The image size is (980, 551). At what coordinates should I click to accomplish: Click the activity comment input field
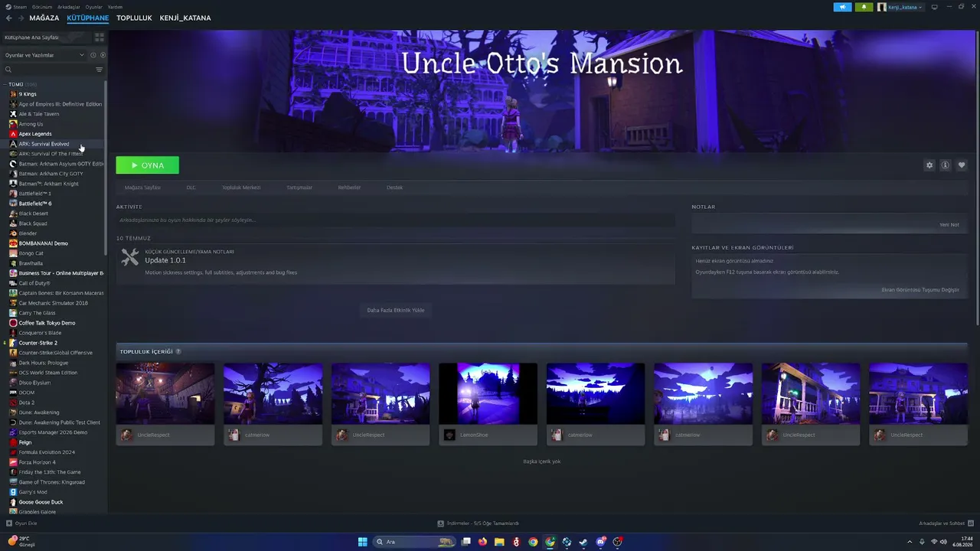click(x=395, y=220)
